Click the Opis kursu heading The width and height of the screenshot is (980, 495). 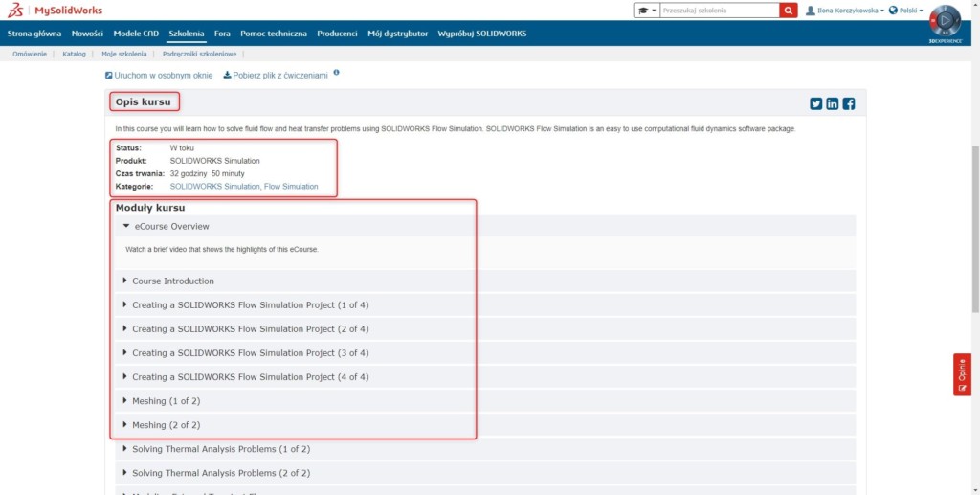pos(144,101)
